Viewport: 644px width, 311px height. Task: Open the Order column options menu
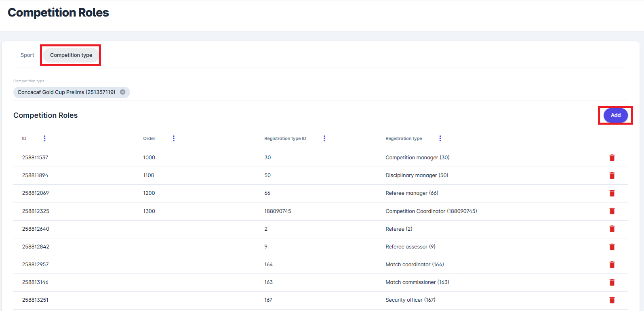pos(174,138)
